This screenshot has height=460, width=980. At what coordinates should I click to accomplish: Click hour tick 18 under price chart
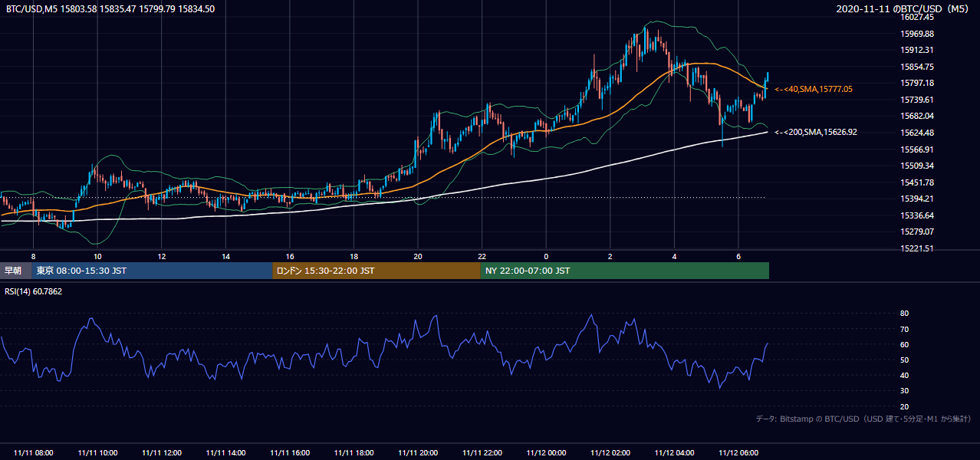tap(354, 256)
